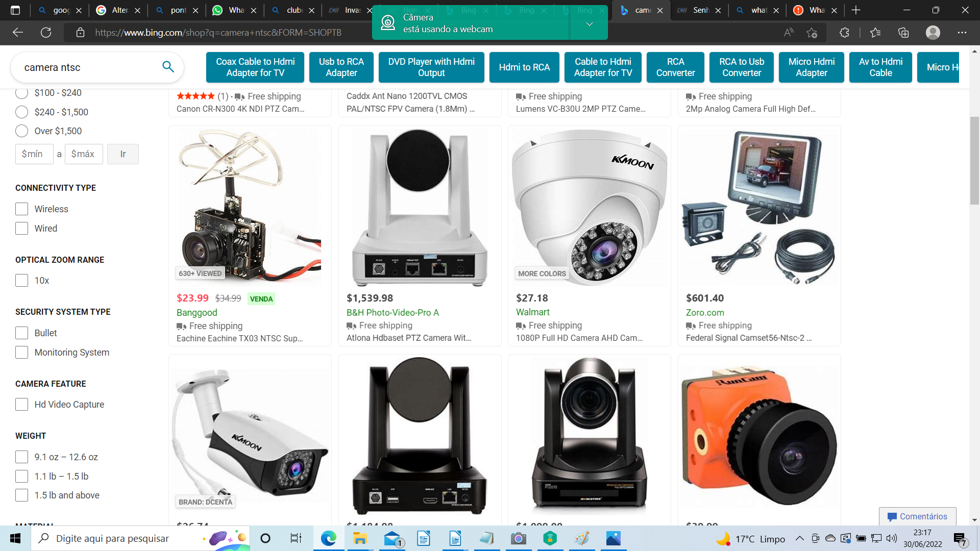The image size is (980, 551).
Task: Open the Favorites star list icon
Action: point(875,33)
